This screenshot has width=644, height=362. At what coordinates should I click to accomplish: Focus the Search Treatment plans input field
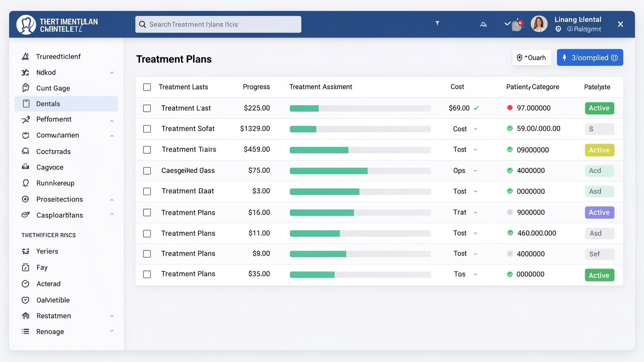click(218, 24)
